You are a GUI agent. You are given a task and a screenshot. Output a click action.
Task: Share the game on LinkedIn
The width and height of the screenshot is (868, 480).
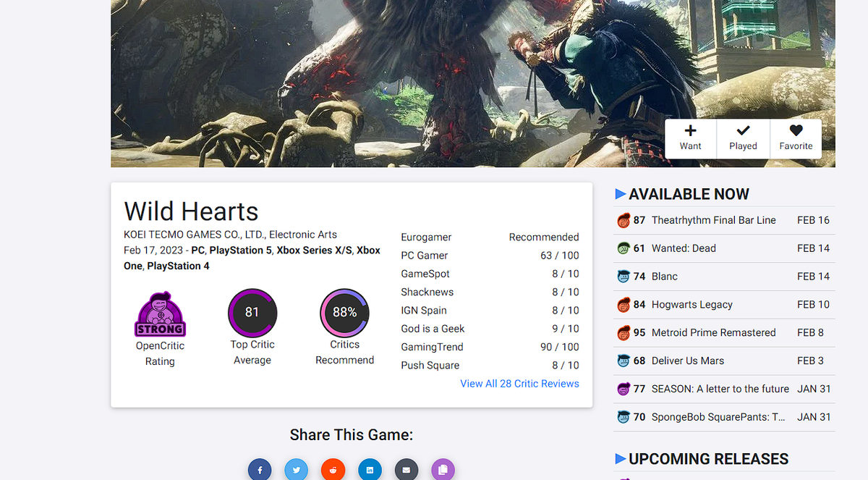370,470
